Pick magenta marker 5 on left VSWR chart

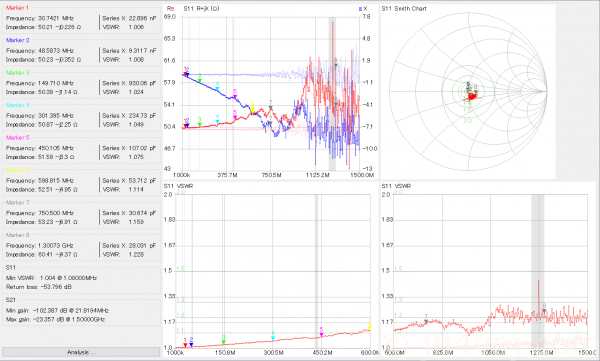tap(321, 335)
